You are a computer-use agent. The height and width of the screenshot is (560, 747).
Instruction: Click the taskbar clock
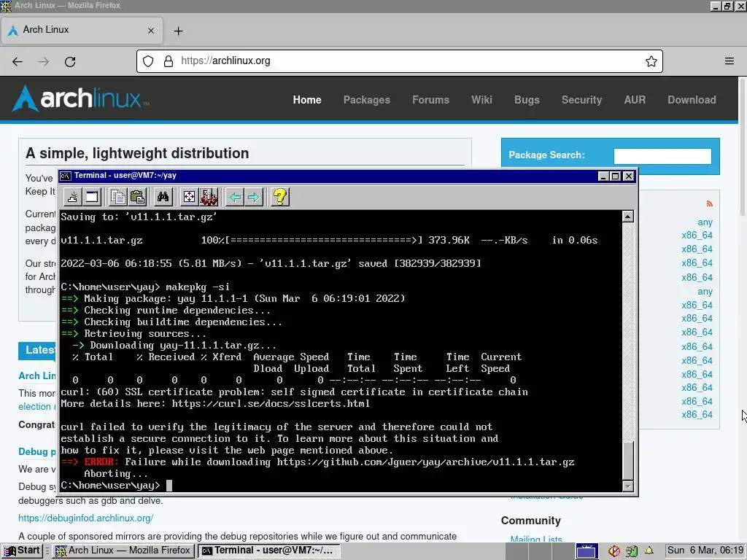coord(705,551)
